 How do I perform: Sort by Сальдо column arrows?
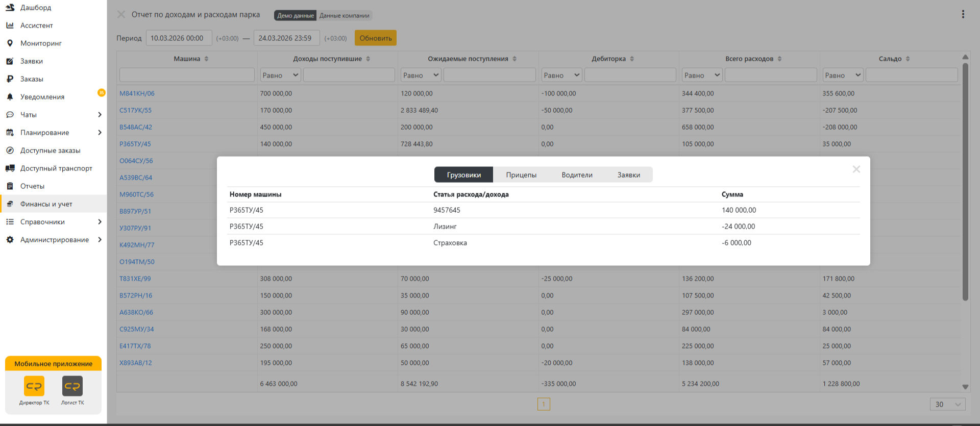[x=908, y=59]
